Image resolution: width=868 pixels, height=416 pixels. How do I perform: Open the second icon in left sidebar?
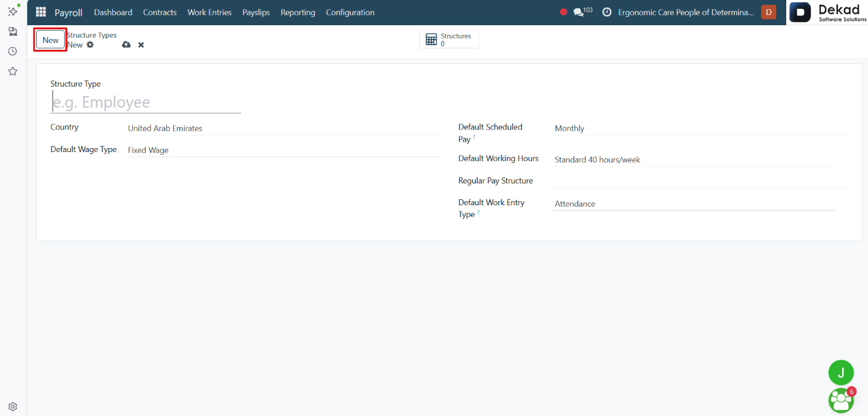click(13, 31)
